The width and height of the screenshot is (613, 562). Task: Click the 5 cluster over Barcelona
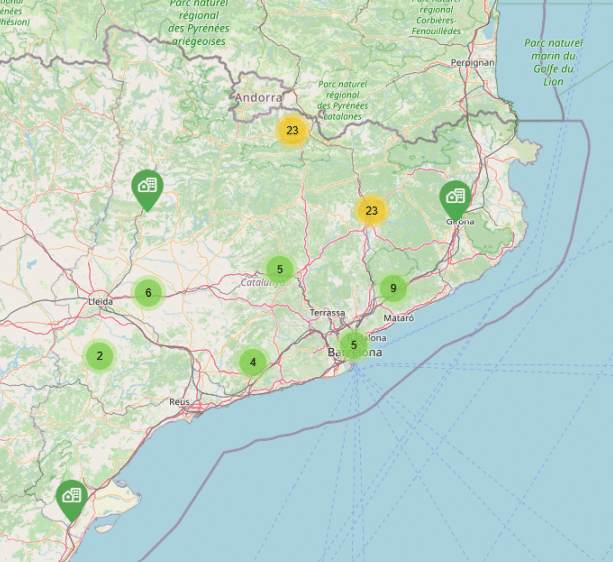coord(353,345)
